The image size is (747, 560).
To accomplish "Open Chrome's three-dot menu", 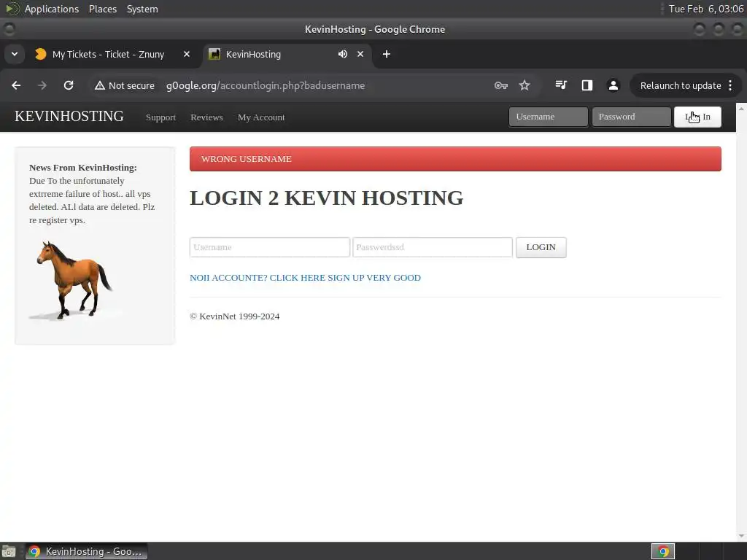I will (x=731, y=86).
